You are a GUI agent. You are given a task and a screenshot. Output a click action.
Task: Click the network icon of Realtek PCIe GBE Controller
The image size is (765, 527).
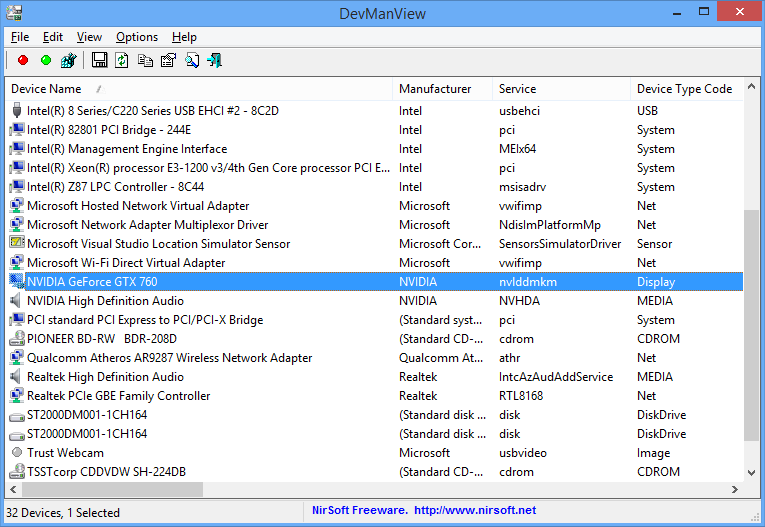pos(17,395)
